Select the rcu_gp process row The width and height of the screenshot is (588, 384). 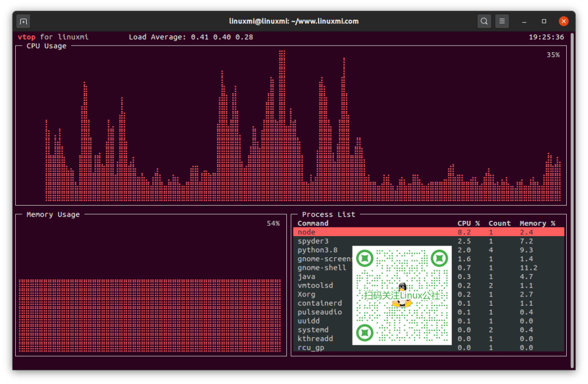point(311,348)
